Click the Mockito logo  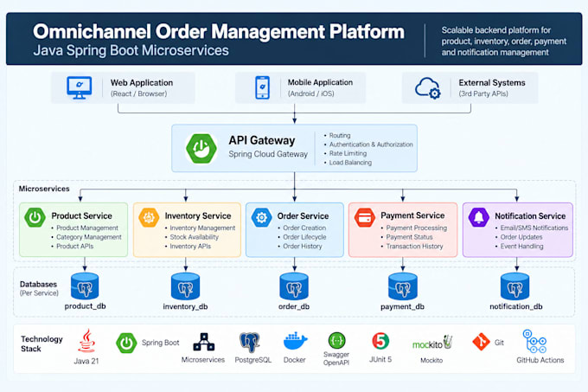click(x=432, y=343)
